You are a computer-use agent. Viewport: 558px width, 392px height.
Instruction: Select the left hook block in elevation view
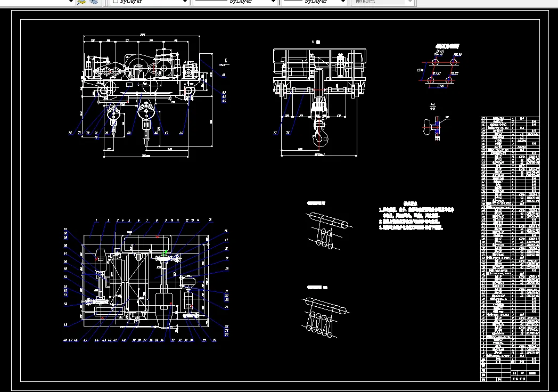pos(113,121)
